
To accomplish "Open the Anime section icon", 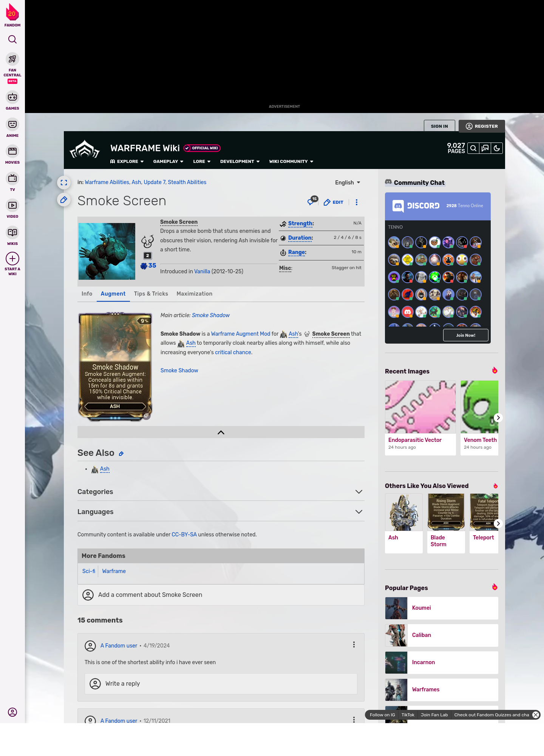I will (12, 124).
